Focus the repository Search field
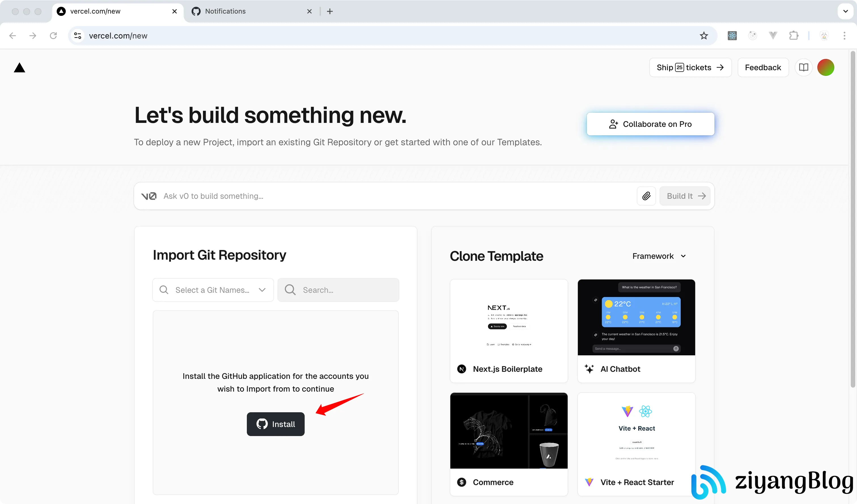The width and height of the screenshot is (857, 504). point(338,290)
